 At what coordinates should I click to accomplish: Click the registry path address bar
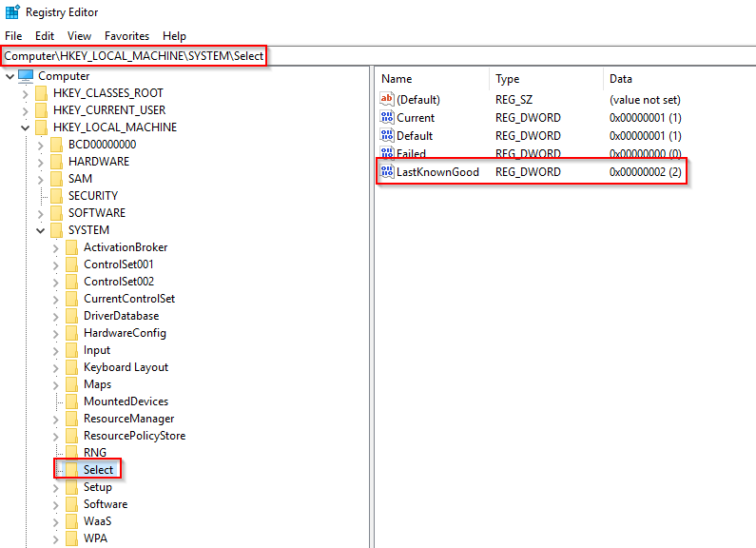coord(133,56)
